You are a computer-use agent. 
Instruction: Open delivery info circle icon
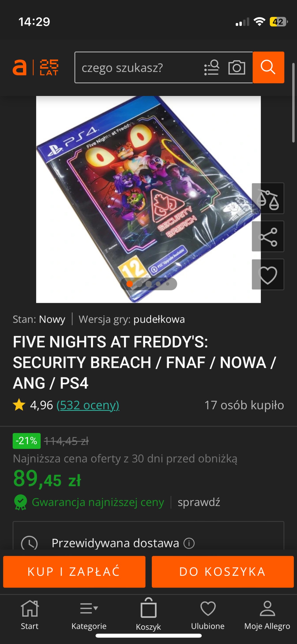pyautogui.click(x=189, y=543)
